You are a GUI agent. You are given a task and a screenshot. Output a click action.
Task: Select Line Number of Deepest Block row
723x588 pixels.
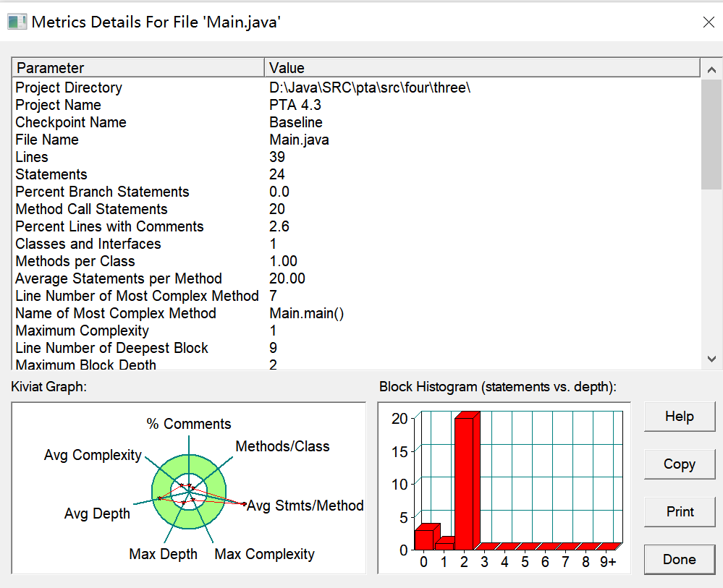tap(356, 348)
